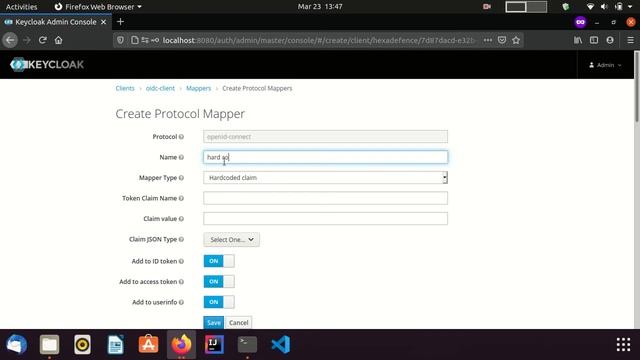Open Firefox Web Browser app menu

98,7
